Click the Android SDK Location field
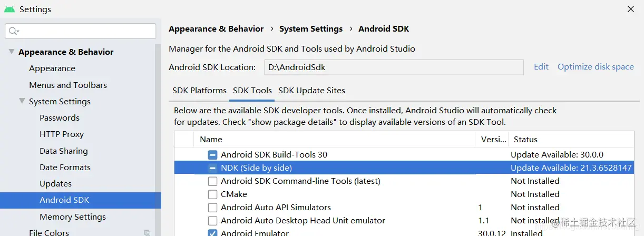Image resolution: width=644 pixels, height=236 pixels. point(394,67)
